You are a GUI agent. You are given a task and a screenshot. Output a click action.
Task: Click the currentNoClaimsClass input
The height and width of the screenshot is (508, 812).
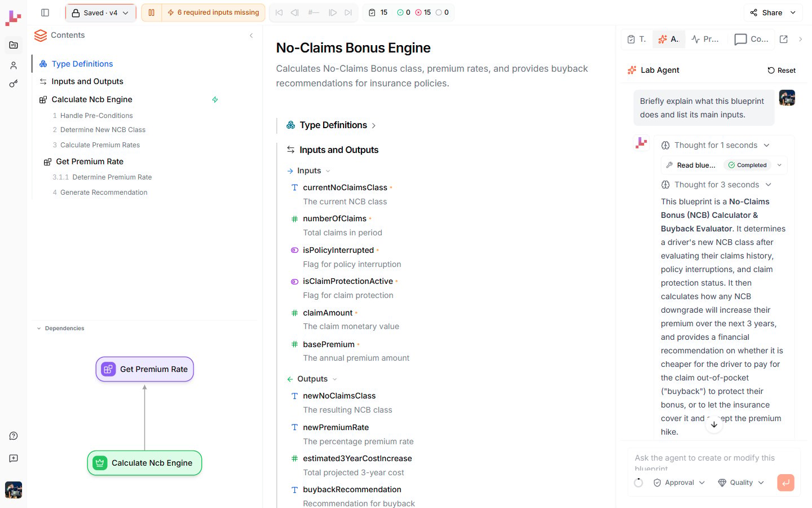(345, 187)
